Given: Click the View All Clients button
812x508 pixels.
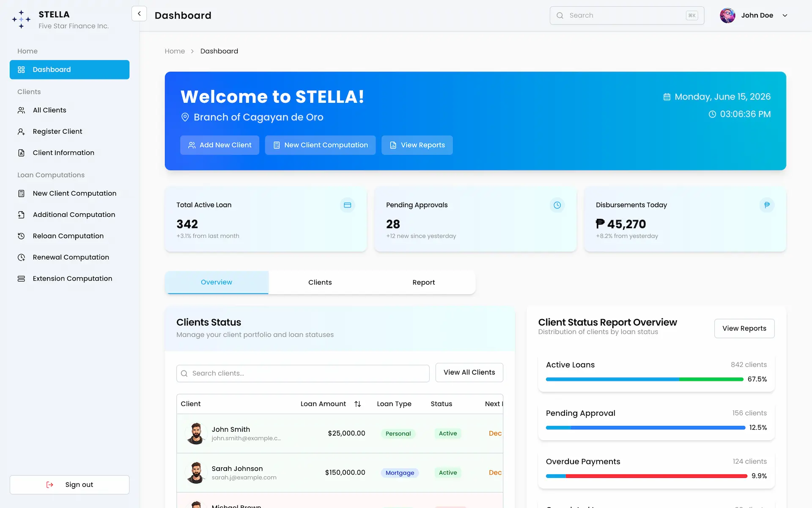Looking at the screenshot, I should click(469, 373).
